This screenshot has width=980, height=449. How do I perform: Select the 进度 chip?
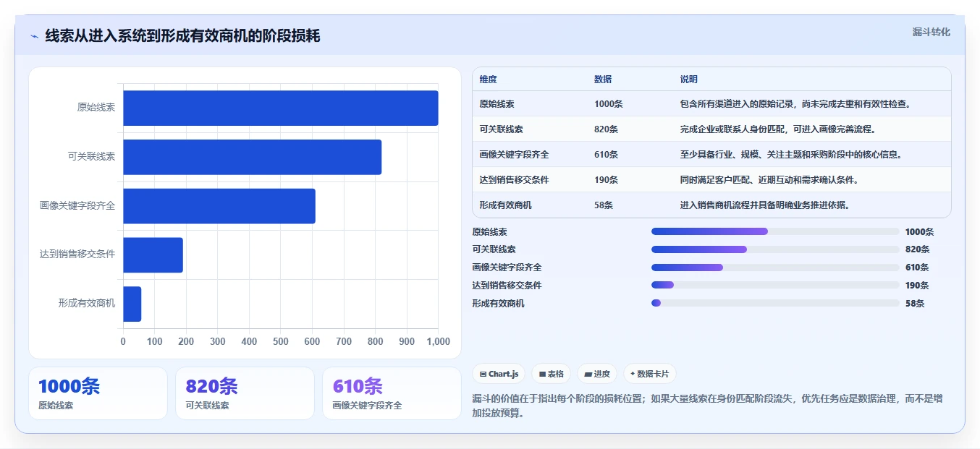596,374
